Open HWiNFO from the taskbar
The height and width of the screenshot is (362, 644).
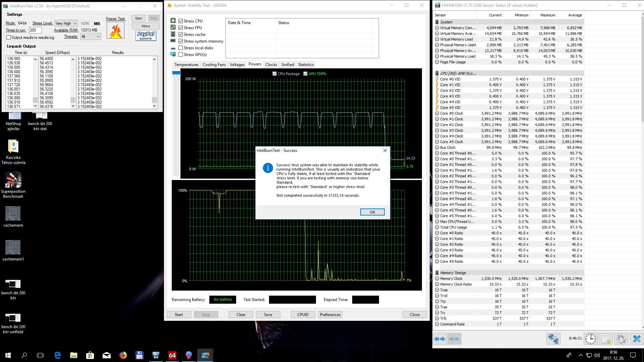(156, 355)
